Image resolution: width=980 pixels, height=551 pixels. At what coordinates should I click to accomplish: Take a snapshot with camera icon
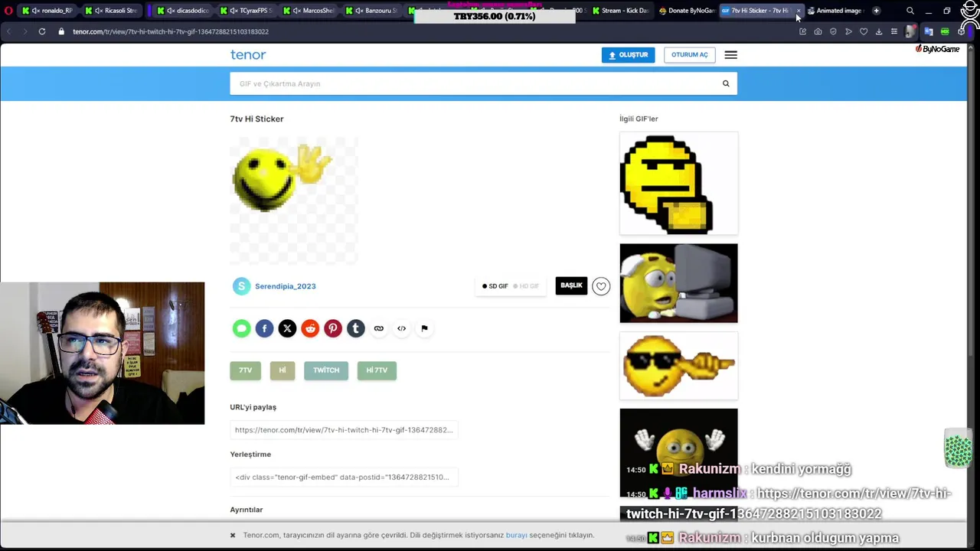point(818,31)
